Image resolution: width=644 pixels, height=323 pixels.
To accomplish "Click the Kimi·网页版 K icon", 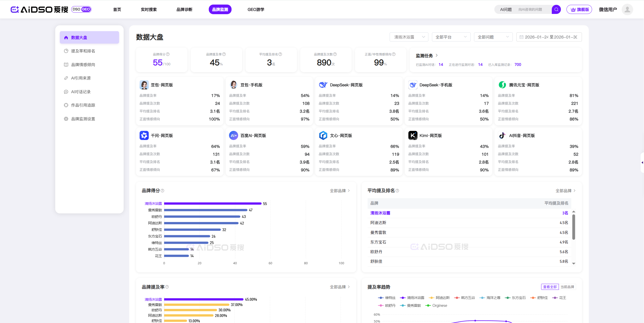I will tap(413, 135).
